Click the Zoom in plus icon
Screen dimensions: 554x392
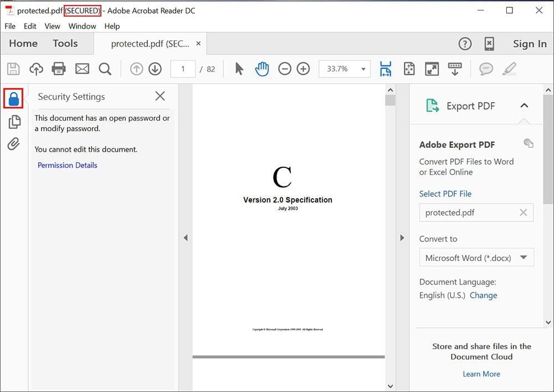click(303, 69)
